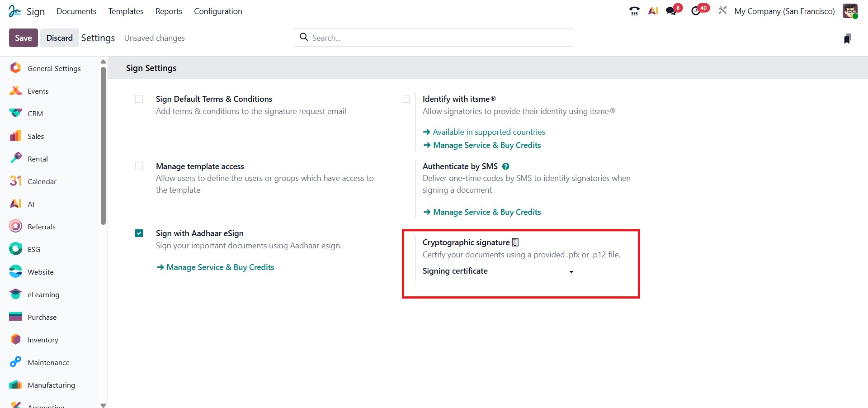Uncheck Sign with Aadhaar eSign
868x408 pixels.
point(139,233)
